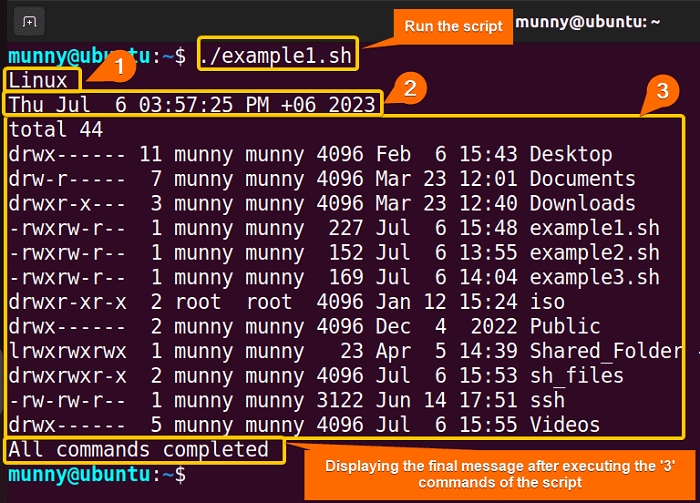Select the Shared_Folder link name
700x503 pixels.
(x=606, y=351)
